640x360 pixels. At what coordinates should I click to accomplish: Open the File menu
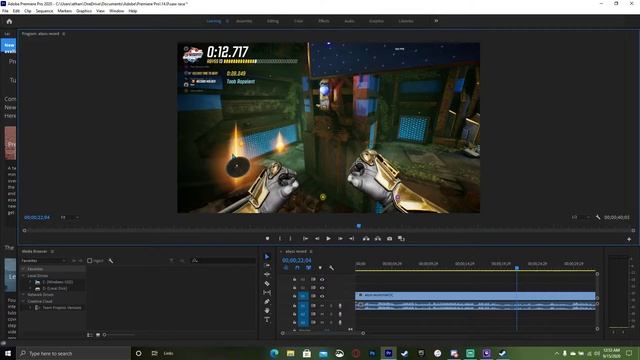5,11
